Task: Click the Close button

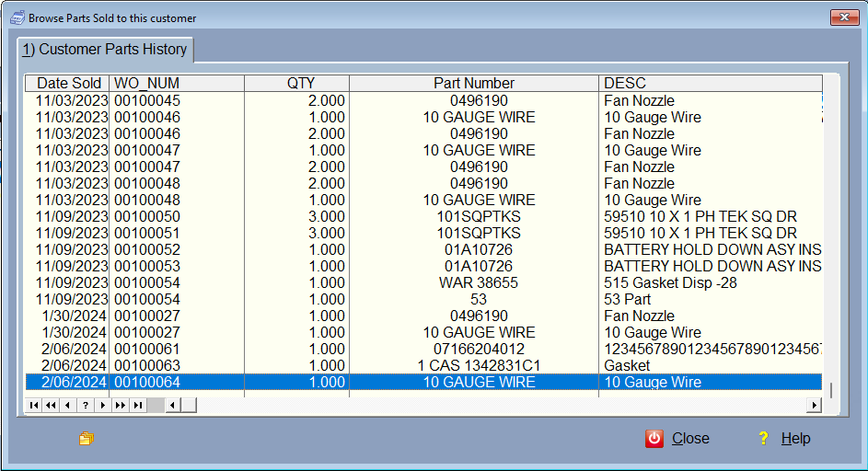Action: [x=678, y=439]
